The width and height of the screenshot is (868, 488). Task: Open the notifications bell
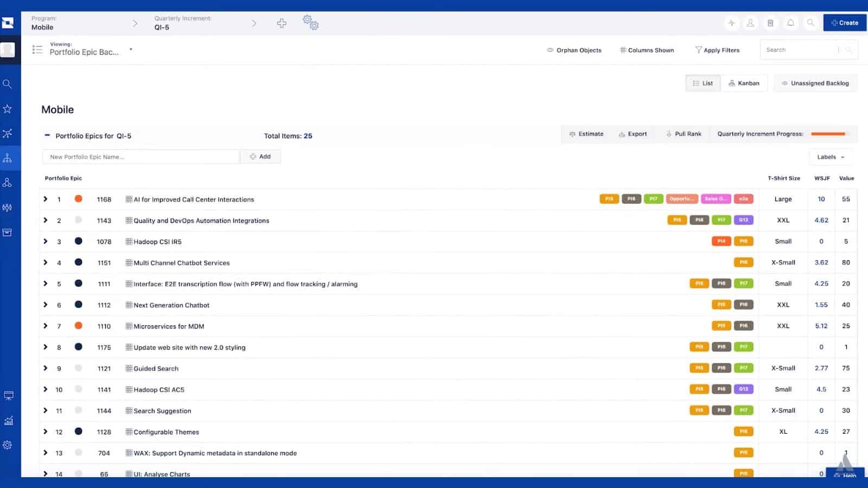[x=790, y=23]
